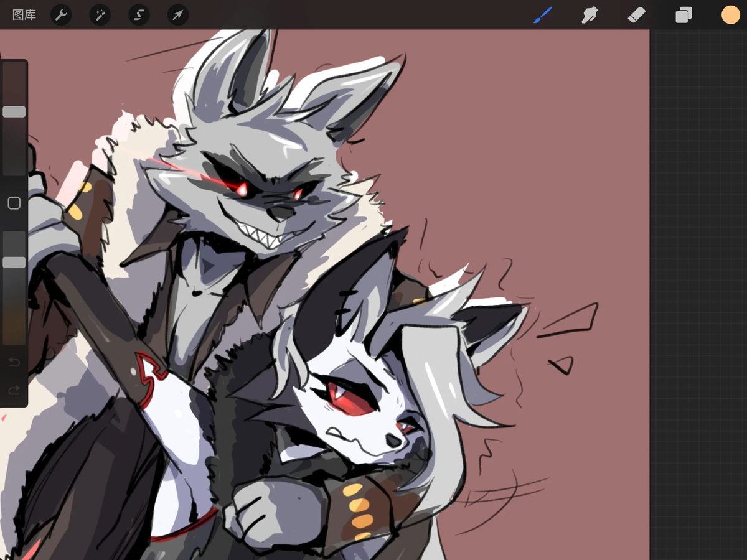Tap the redo arrow in sidebar
The image size is (747, 560).
point(14,390)
